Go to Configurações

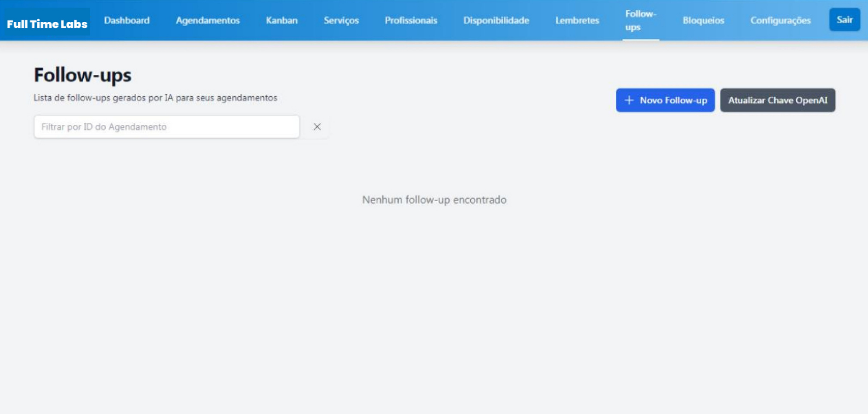pos(780,20)
